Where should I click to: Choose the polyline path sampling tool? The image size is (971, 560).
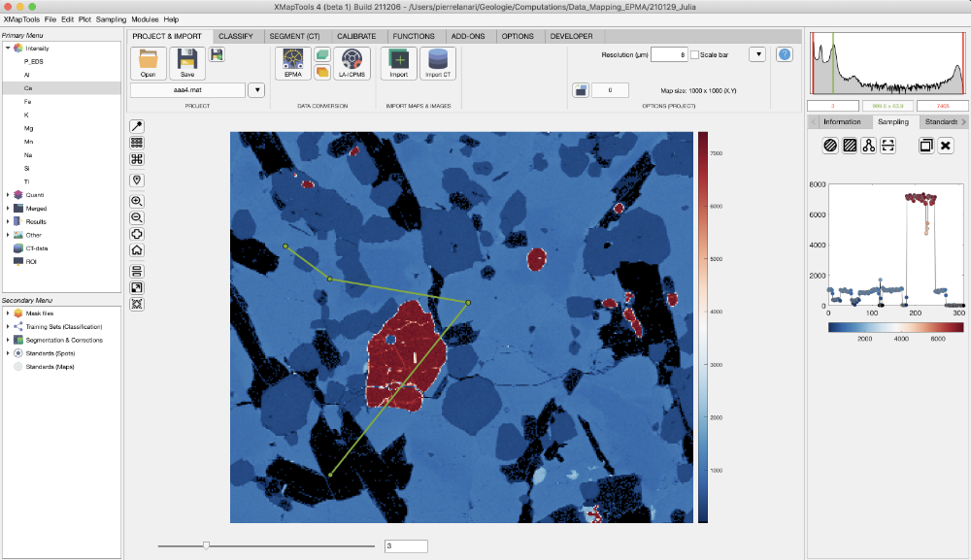click(x=869, y=146)
